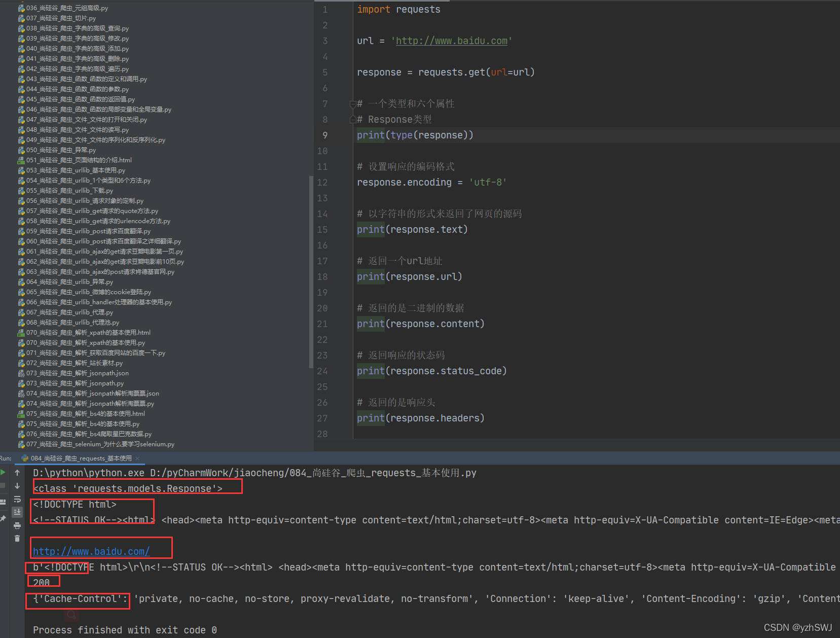This screenshot has width=840, height=638.
Task: Enable scroll to end in console
Action: point(17,512)
